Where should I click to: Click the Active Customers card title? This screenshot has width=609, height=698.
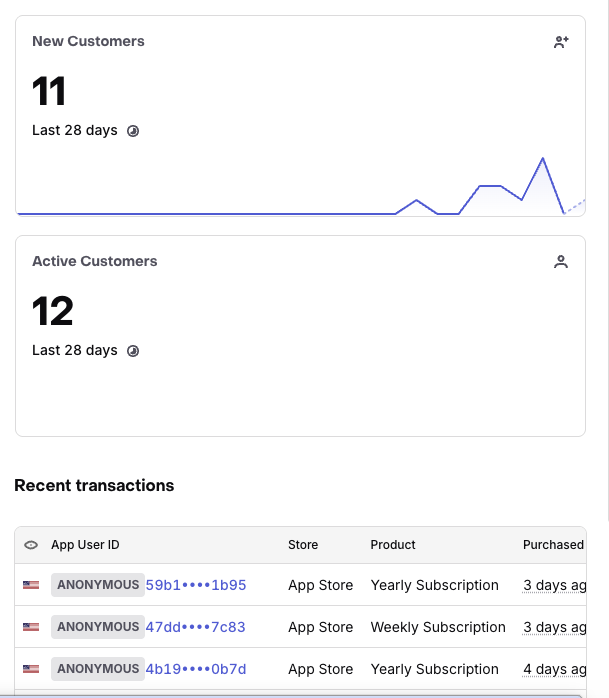(x=94, y=261)
